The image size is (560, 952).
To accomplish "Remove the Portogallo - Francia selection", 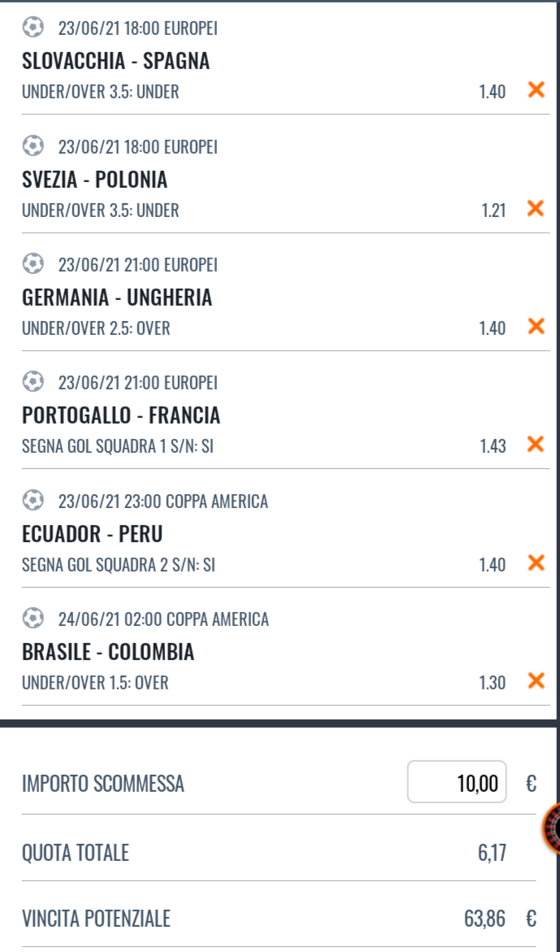I will pyautogui.click(x=536, y=445).
